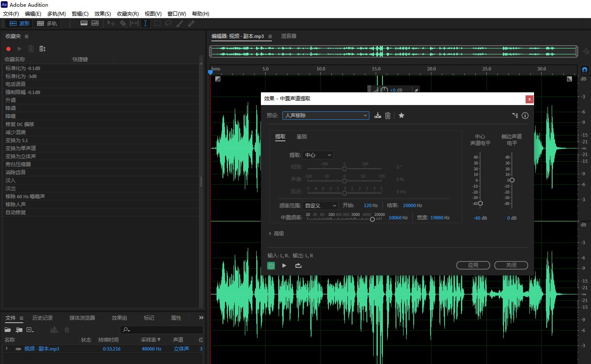Click the 关闭 button
The height and width of the screenshot is (364, 591).
[511, 265]
